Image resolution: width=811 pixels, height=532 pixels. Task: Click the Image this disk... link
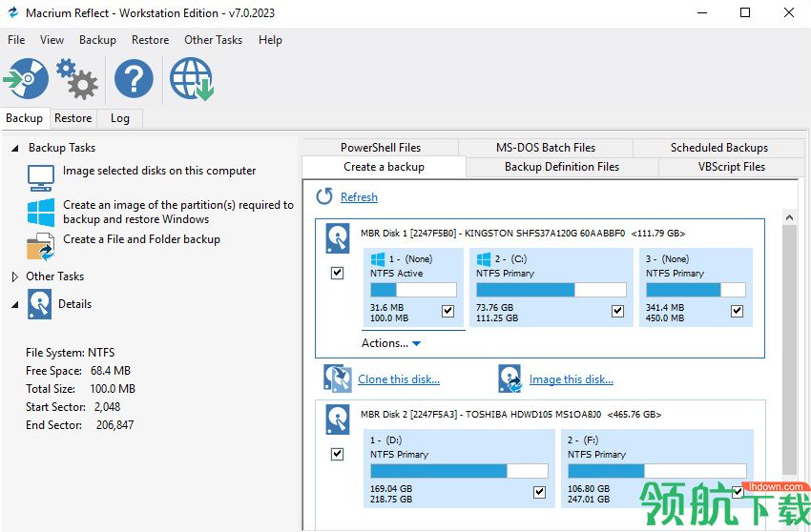click(571, 379)
